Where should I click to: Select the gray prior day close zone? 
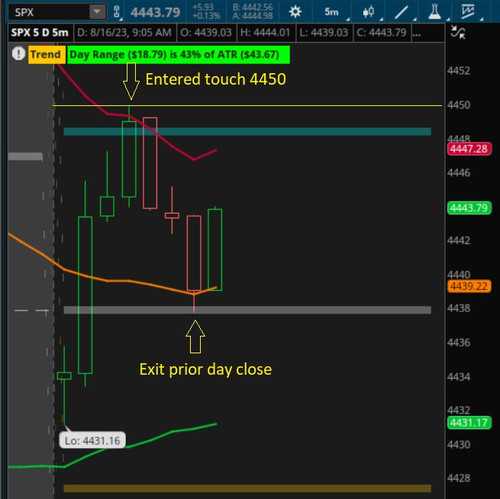tap(247, 310)
